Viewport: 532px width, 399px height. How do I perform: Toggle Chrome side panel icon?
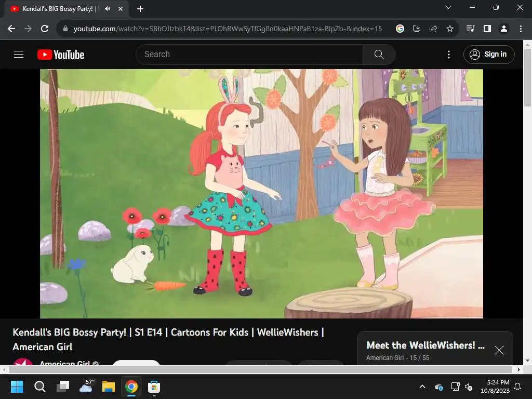pyautogui.click(x=487, y=29)
